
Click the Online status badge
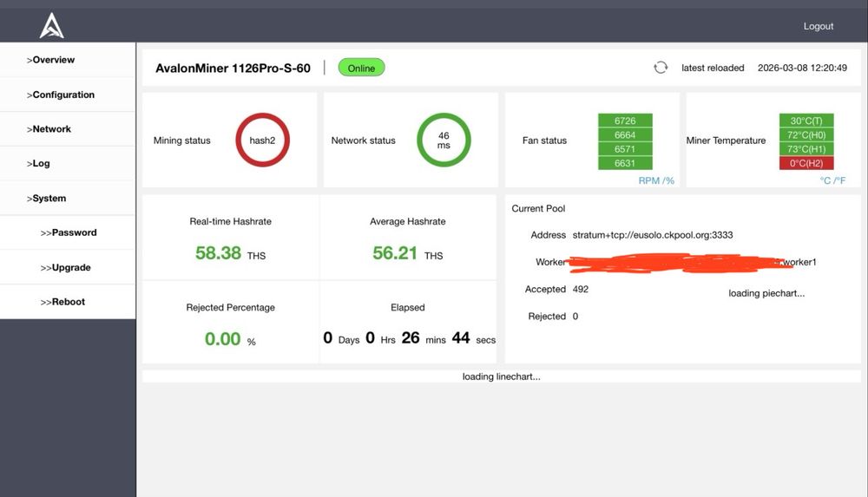coord(361,68)
